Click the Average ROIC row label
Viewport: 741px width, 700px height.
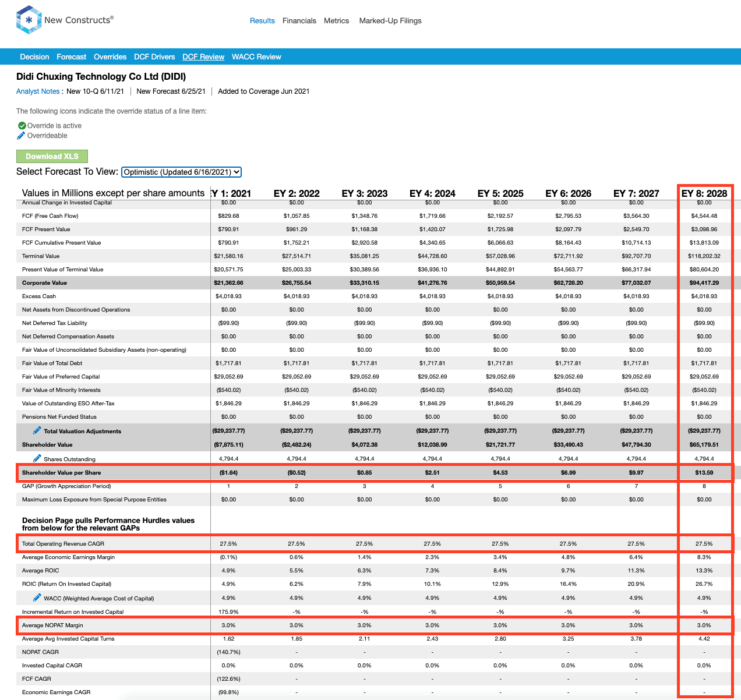click(x=40, y=571)
